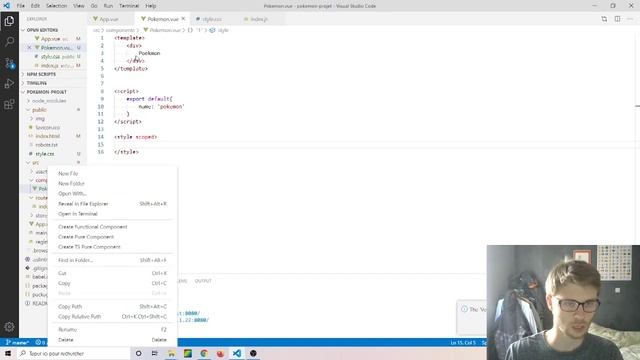The width and height of the screenshot is (640, 360).
Task: Open the Edit menu
Action: coord(36,6)
